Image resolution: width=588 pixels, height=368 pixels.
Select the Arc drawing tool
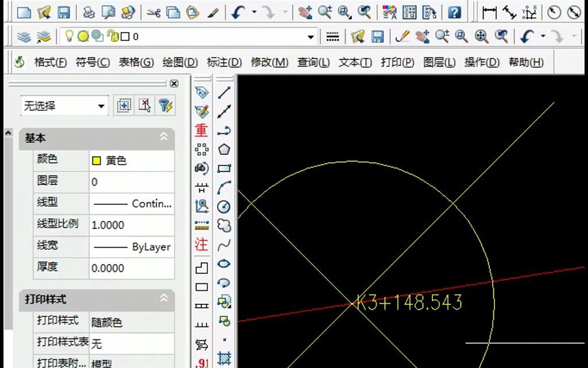tap(224, 185)
